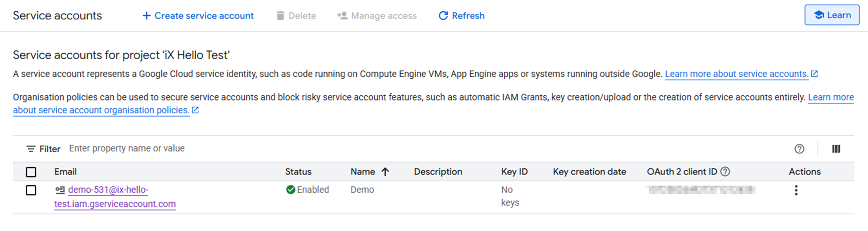Screen dimensions: 868x231
Task: Click the service account icon beside demo-531 email
Action: pyautogui.click(x=60, y=190)
